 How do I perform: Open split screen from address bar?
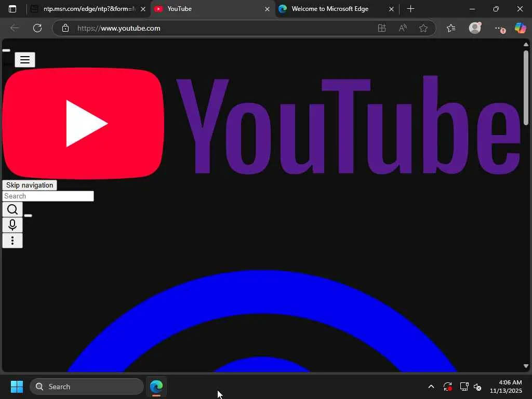[x=382, y=28]
